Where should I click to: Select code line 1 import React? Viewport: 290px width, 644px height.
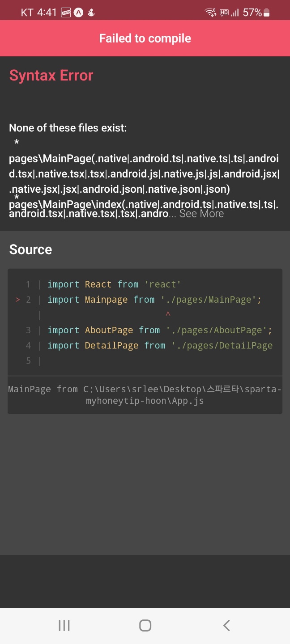tap(114, 284)
